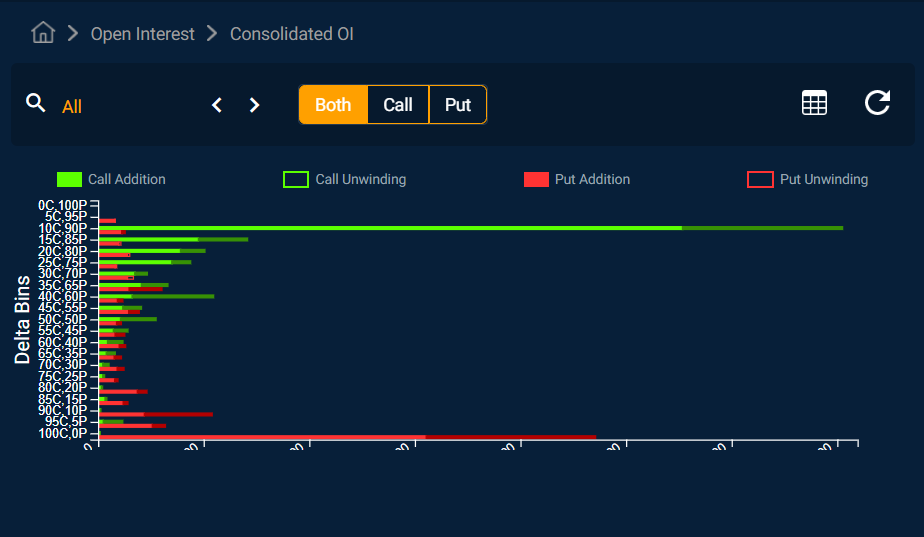
Task: Click the home icon in breadcrumb
Action: (x=43, y=33)
